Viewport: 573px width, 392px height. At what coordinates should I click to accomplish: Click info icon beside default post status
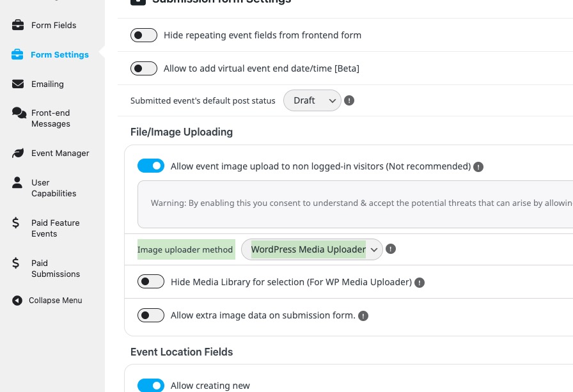349,100
